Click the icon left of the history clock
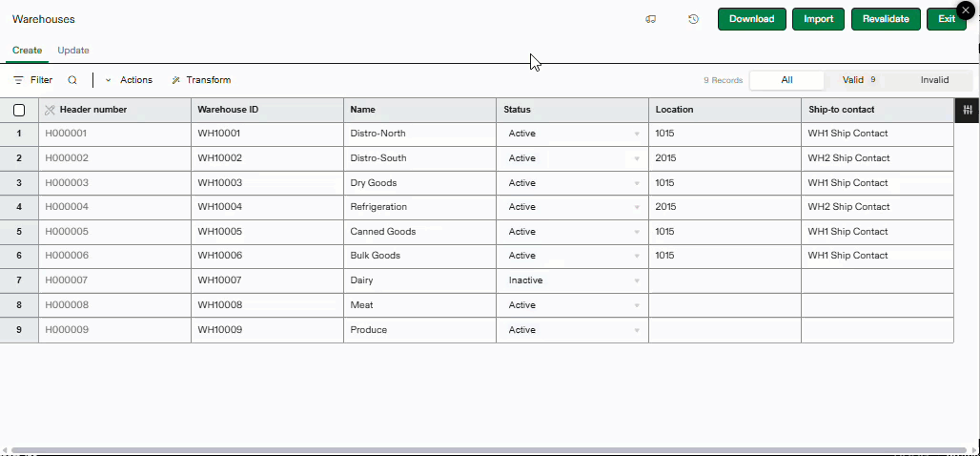980x456 pixels. click(651, 19)
